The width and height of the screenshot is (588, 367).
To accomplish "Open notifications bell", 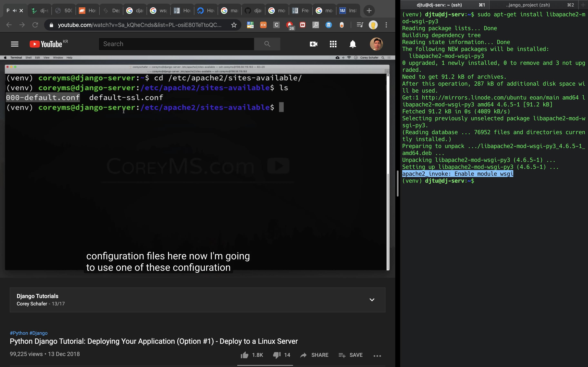I will (x=353, y=44).
